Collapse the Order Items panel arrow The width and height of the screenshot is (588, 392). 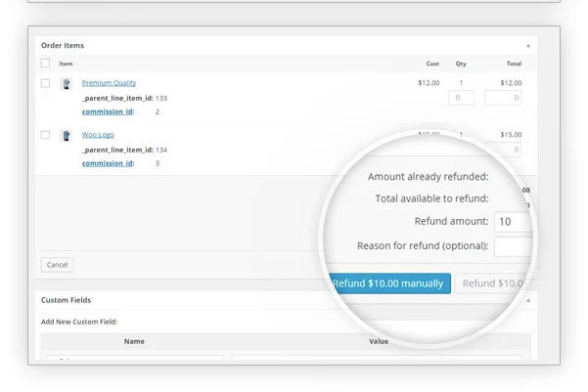(x=528, y=46)
